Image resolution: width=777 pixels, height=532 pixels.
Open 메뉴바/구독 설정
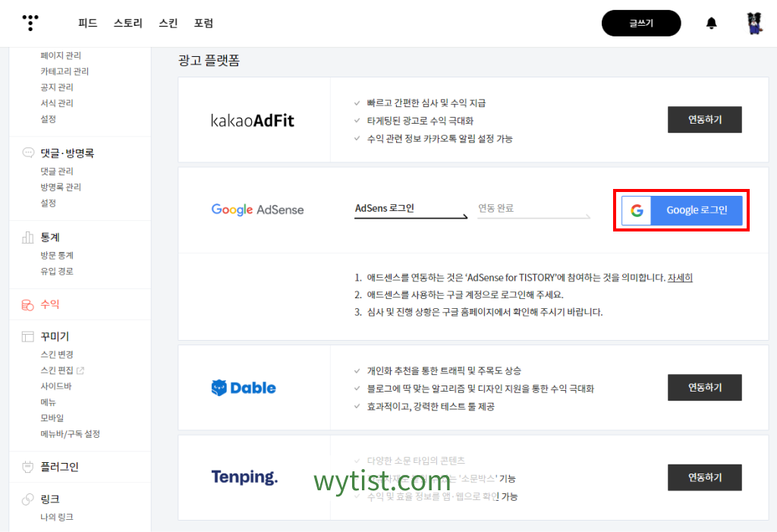click(70, 434)
